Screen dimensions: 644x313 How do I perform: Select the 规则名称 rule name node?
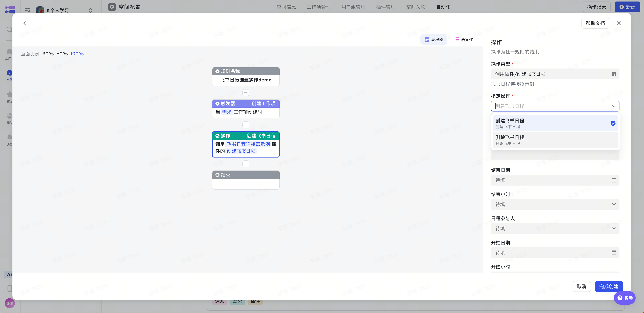[x=246, y=76]
